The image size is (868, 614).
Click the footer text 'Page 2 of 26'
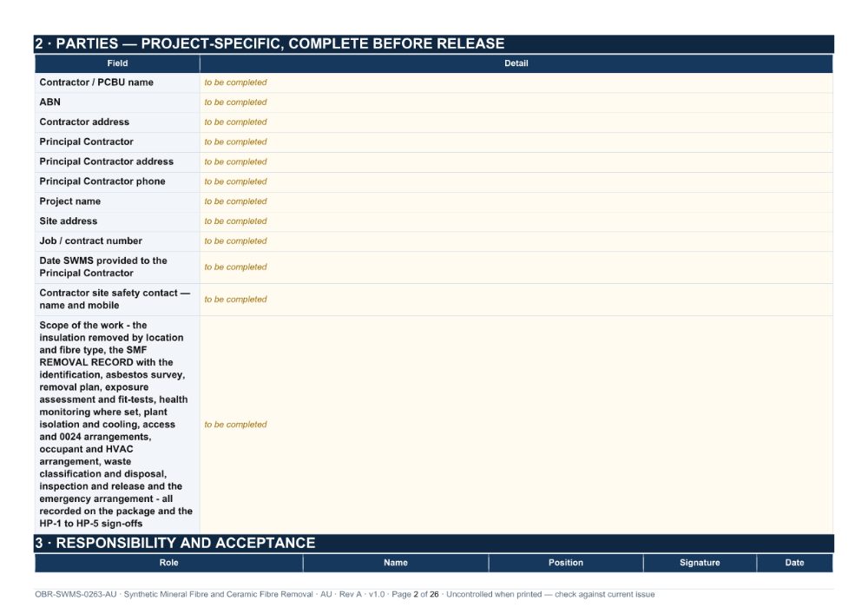tap(415, 595)
